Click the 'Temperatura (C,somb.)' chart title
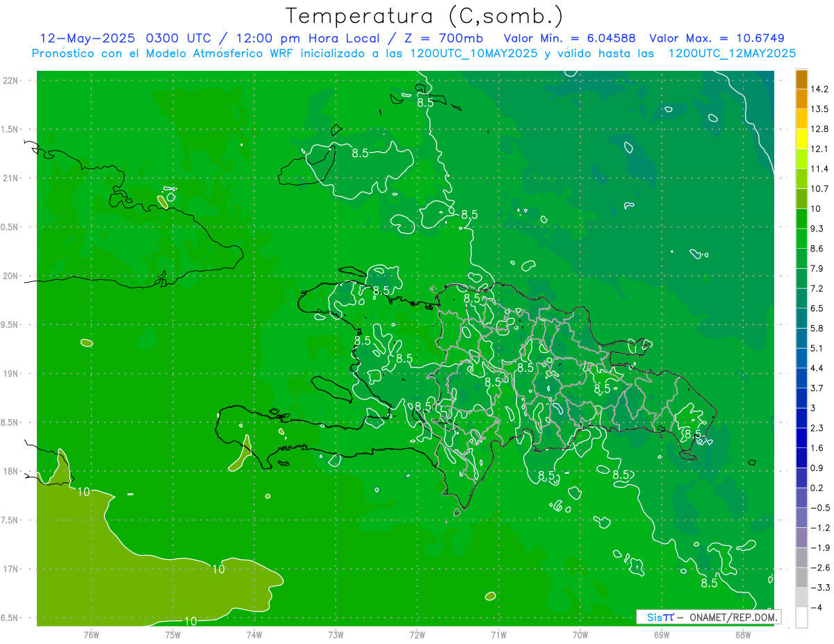Image resolution: width=834 pixels, height=644 pixels. [x=425, y=16]
